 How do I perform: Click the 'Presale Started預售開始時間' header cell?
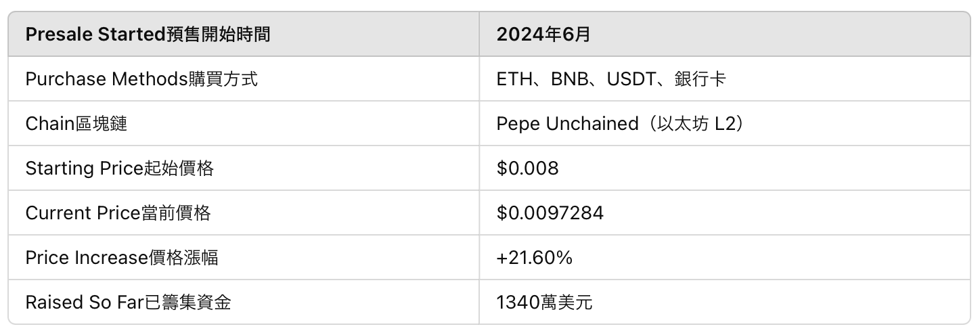[x=148, y=35]
